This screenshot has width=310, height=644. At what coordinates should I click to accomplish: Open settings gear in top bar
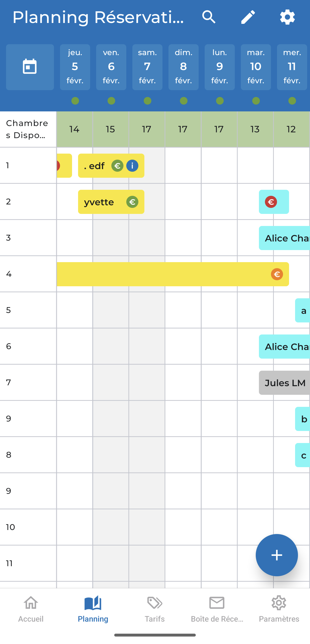pos(287,17)
